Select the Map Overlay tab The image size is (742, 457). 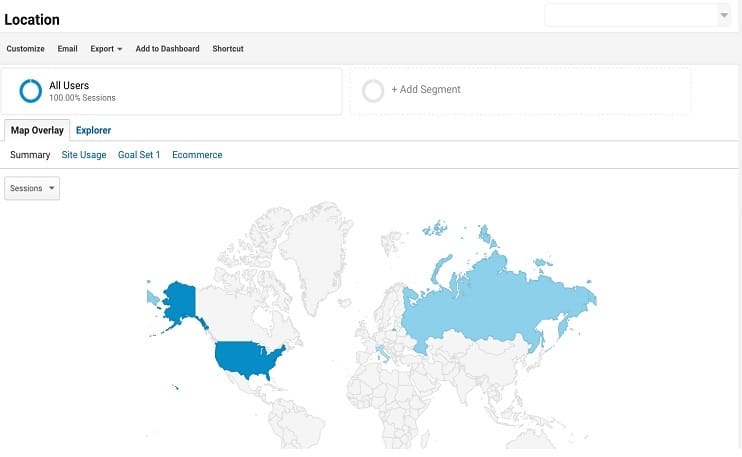[37, 130]
